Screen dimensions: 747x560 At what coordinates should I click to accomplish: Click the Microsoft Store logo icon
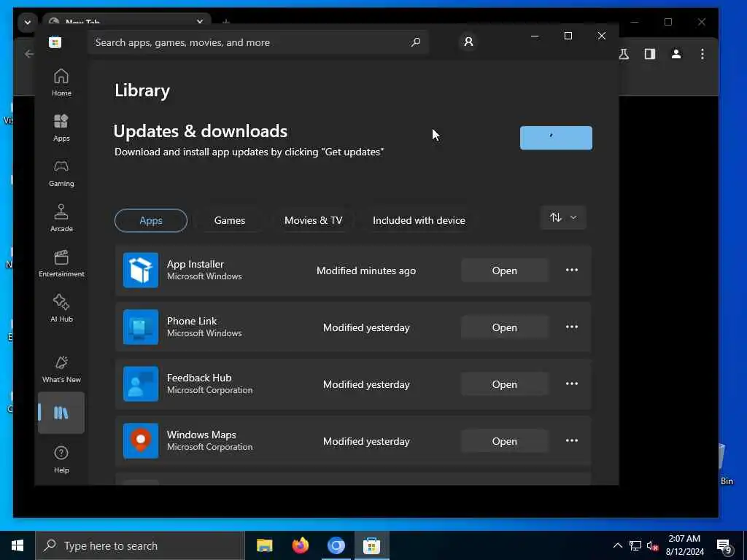coord(55,42)
